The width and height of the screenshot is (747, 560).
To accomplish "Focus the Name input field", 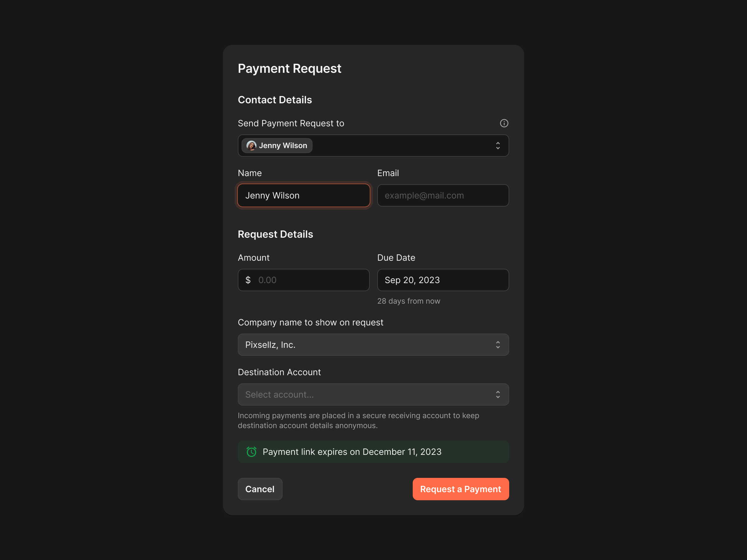I will coord(303,195).
